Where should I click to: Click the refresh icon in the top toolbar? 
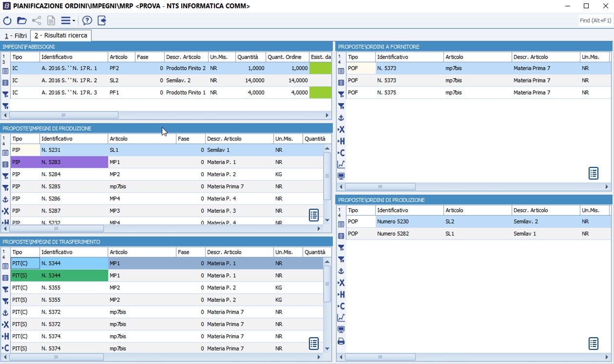point(7,20)
